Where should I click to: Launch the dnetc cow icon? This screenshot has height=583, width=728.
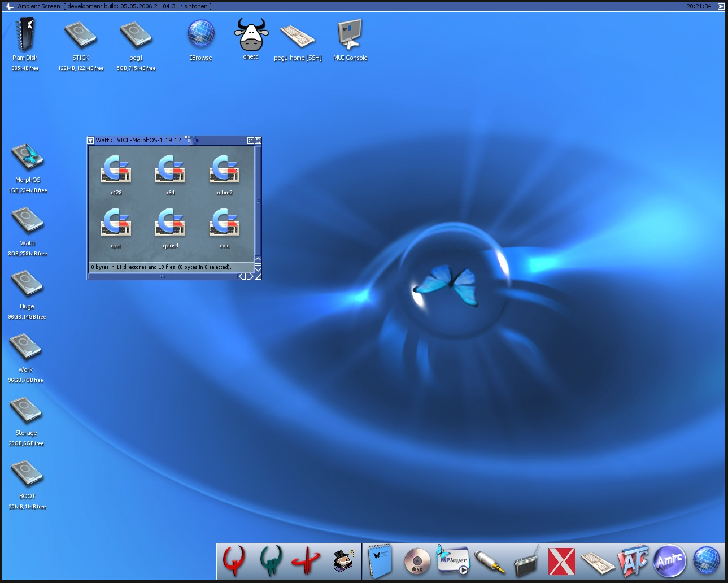coord(251,34)
